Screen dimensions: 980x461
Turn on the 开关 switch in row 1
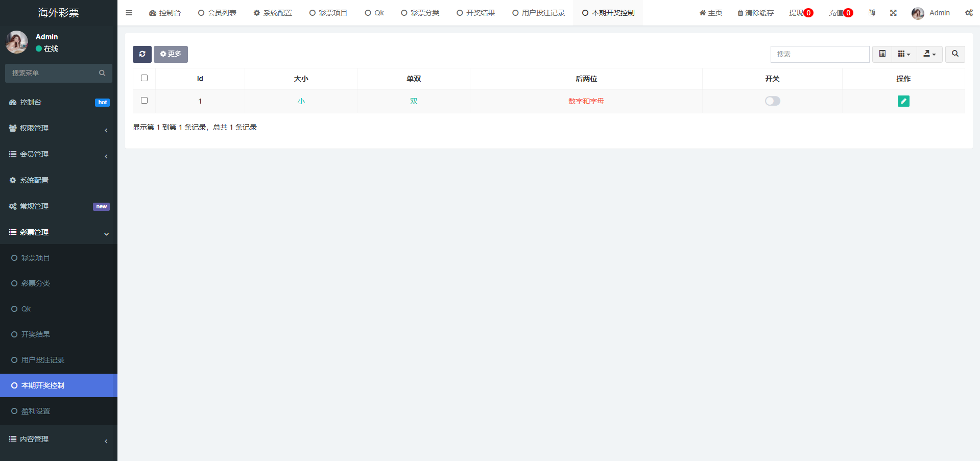[x=772, y=101]
